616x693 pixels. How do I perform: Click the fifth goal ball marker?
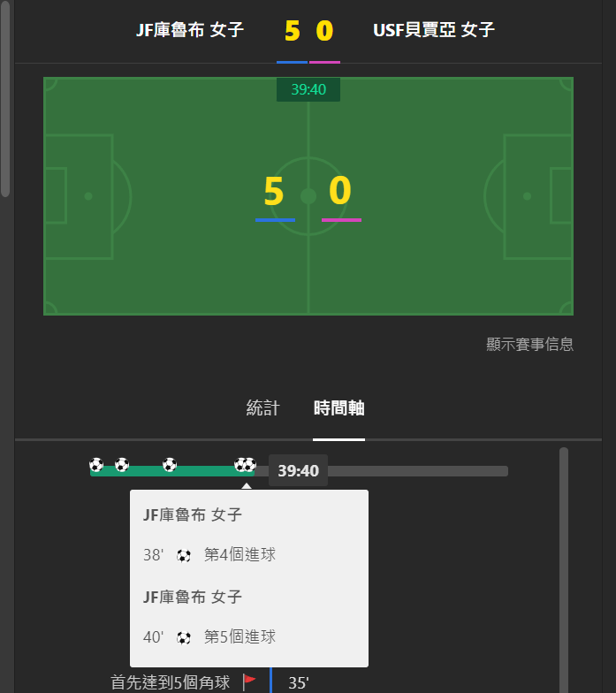coord(249,465)
